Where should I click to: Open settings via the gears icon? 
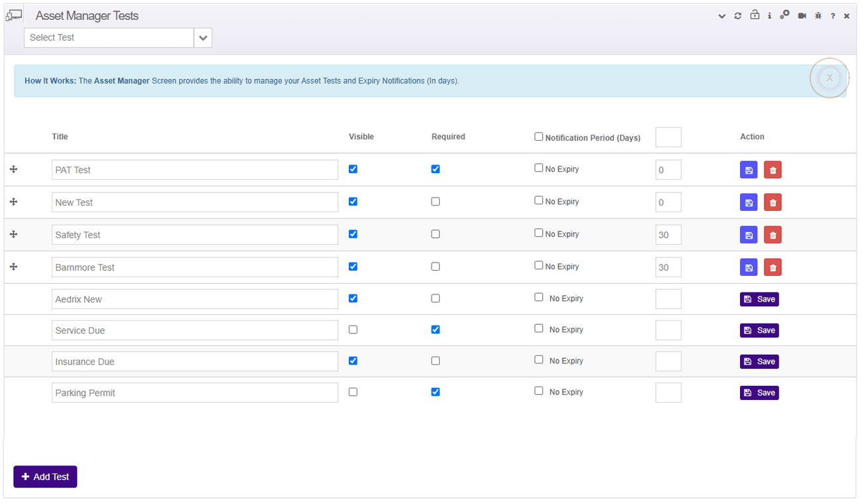coord(785,15)
